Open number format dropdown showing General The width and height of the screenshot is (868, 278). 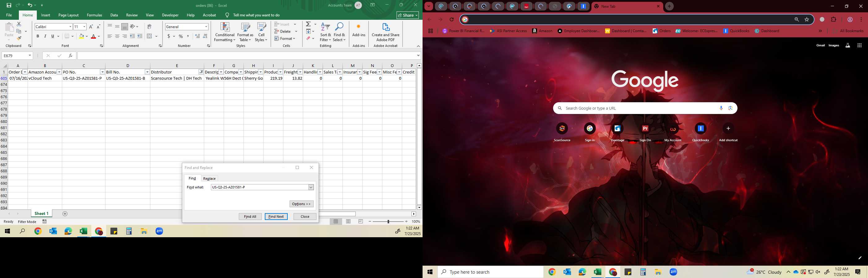(206, 27)
